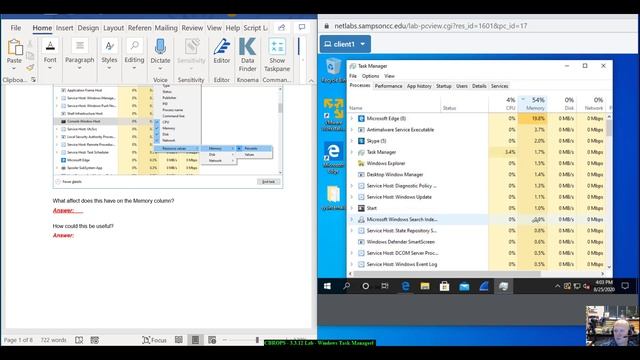Click the Share icon in Word
The image size is (640, 360).
point(282,27)
